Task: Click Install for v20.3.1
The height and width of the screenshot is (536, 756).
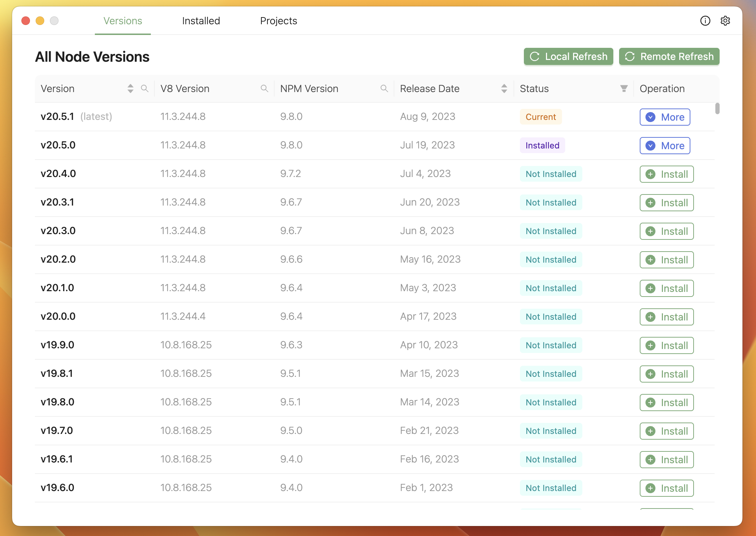Action: tap(666, 202)
